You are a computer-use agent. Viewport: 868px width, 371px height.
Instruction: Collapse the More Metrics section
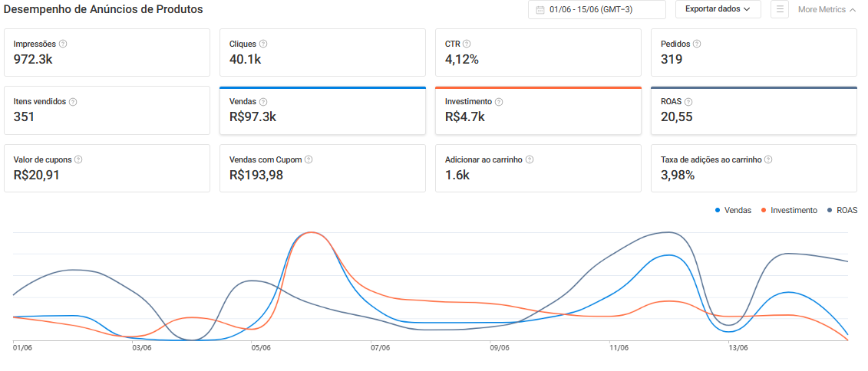click(x=827, y=9)
